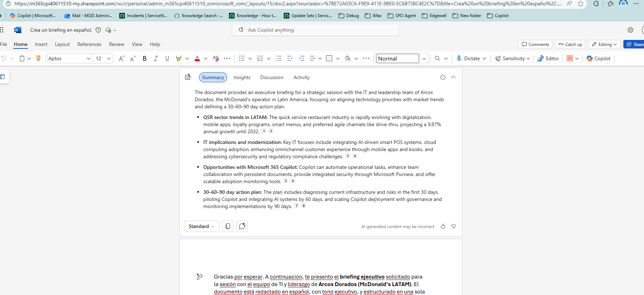Copy the summary with copy icon
Viewport: 644px width, 295px height.
pos(228,226)
